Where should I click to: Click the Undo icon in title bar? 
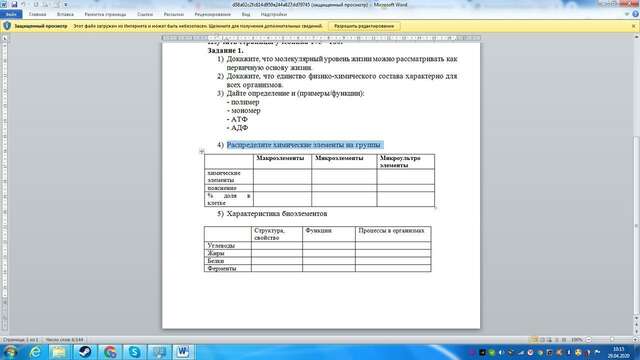coord(24,4)
